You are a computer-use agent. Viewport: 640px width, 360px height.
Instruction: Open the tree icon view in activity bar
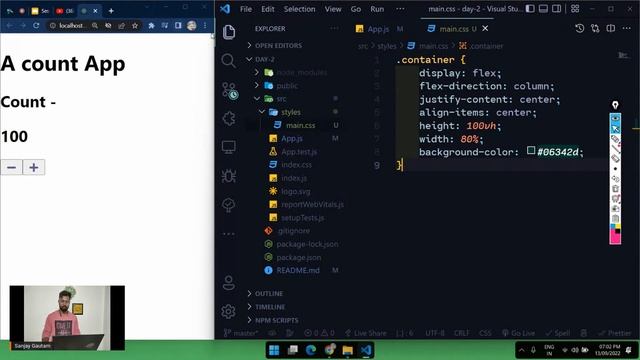229,205
